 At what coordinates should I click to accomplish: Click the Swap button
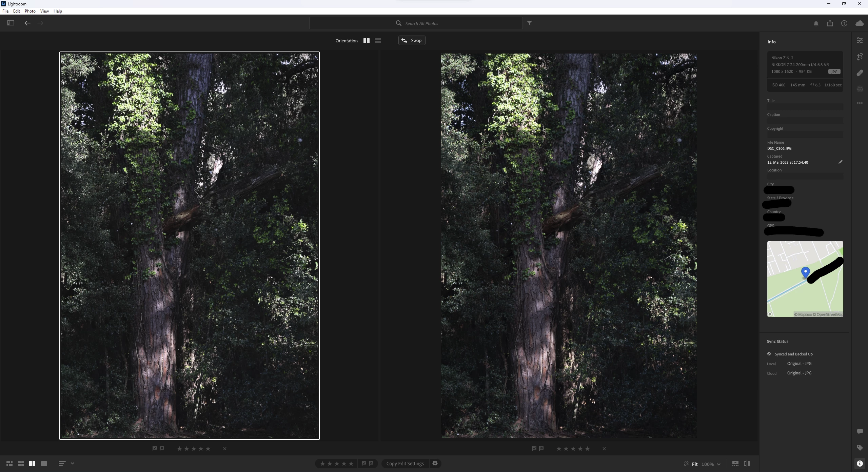(412, 41)
